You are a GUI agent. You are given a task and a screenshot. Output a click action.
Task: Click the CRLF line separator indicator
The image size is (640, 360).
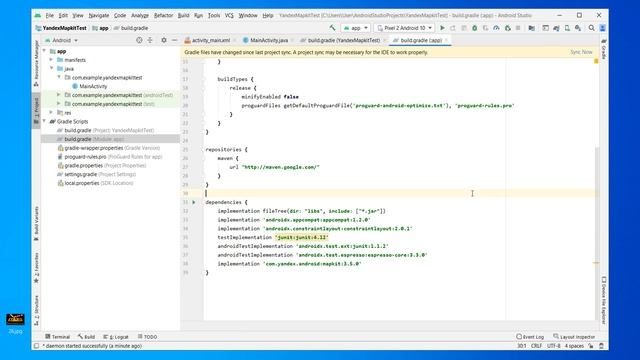536,346
